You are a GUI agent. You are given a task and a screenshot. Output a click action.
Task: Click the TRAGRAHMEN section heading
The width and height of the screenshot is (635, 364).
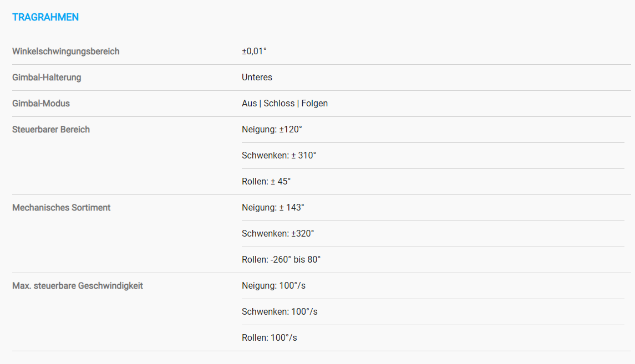point(45,17)
